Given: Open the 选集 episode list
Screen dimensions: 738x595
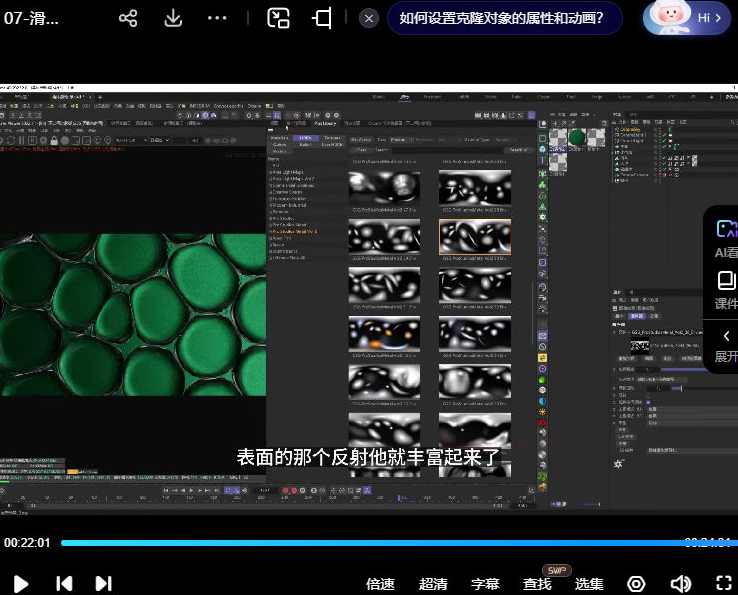Looking at the screenshot, I should pos(589,584).
